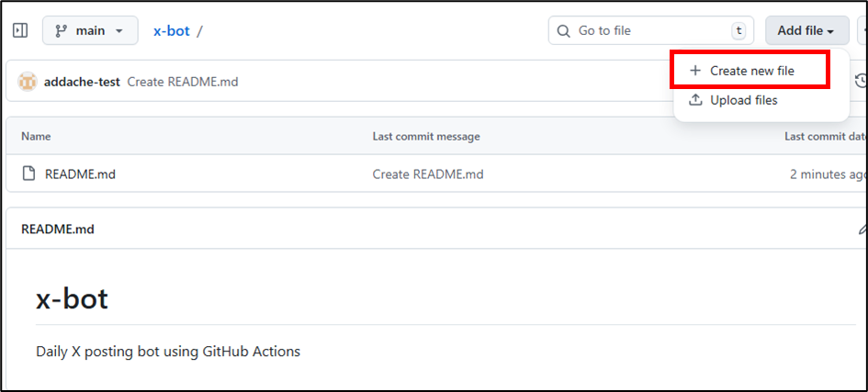Click the addache-test avatar image

28,82
